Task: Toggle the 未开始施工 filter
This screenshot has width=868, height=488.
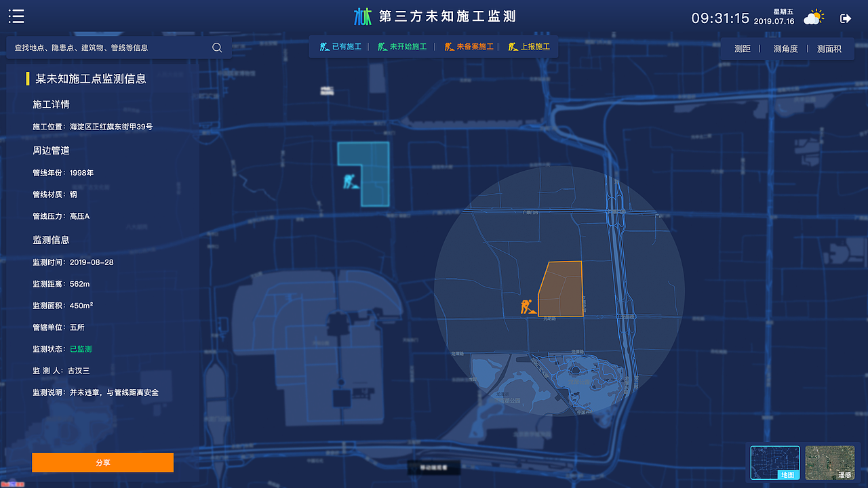Action: (x=402, y=47)
